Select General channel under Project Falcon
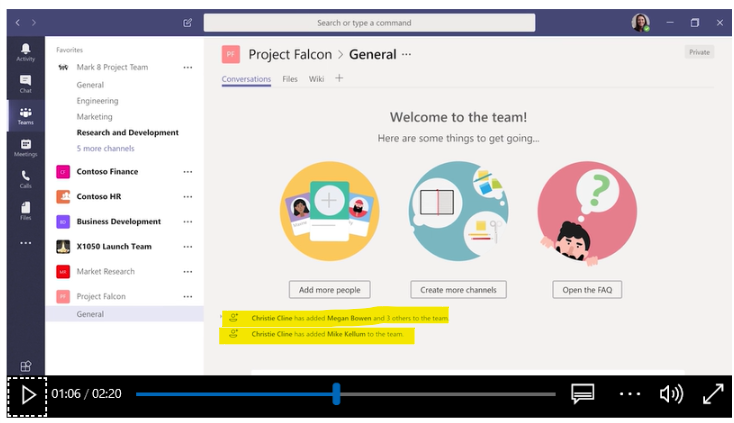Screen dimensions: 734x423 coord(125,314)
